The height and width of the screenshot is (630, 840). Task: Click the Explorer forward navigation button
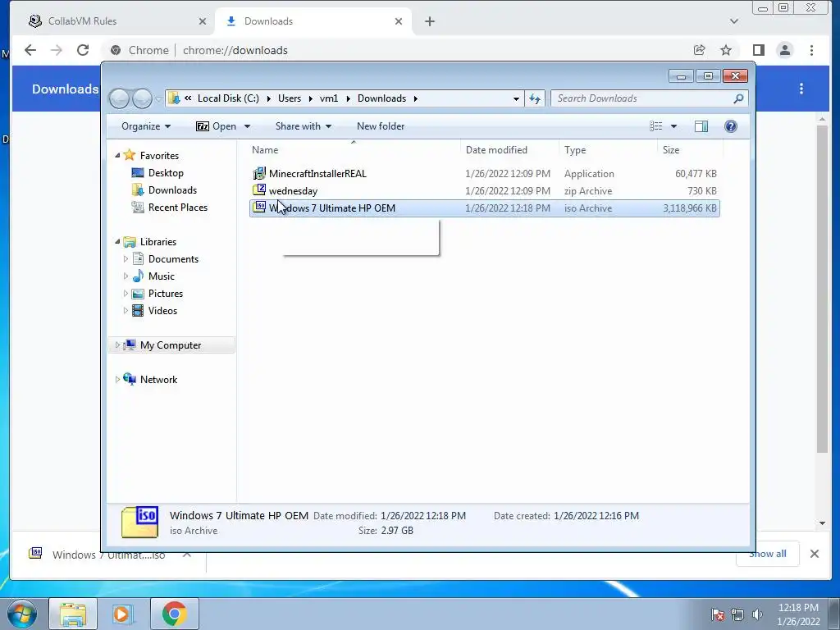(142, 98)
